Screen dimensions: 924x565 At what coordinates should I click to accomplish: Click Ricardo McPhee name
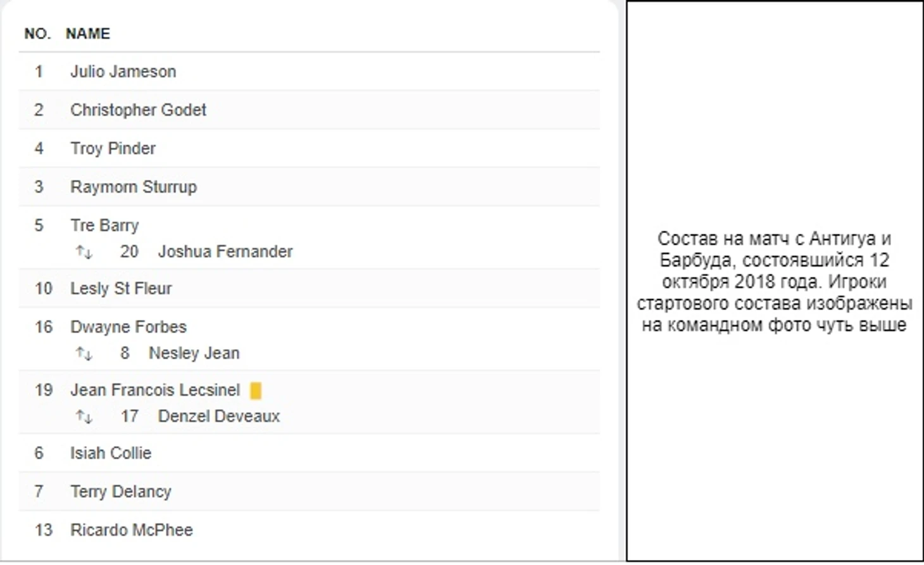pyautogui.click(x=132, y=530)
